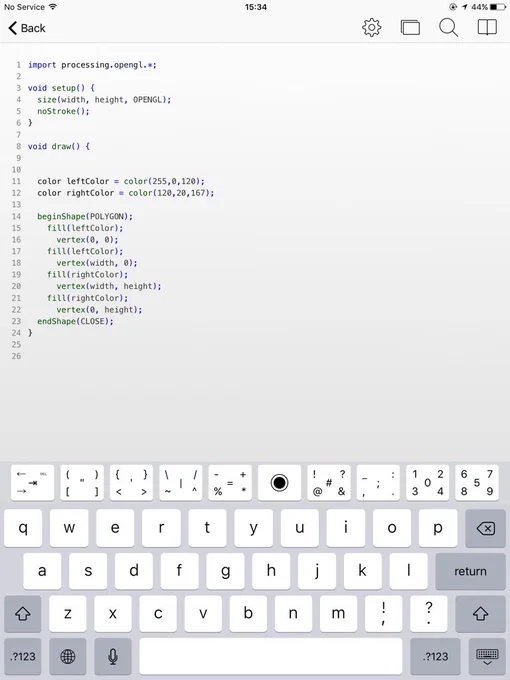The image size is (510, 680).
Task: Tap the backspace delete key
Action: tap(485, 528)
